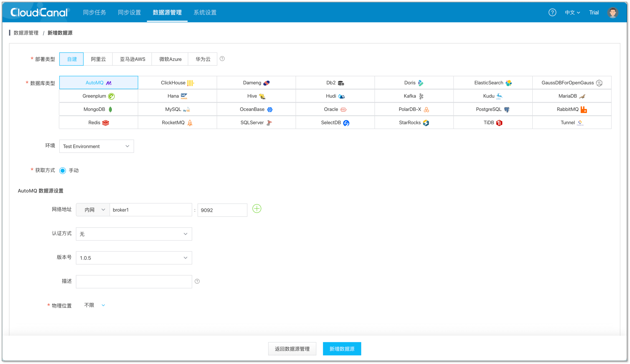Open the 同步任务 tab
The height and width of the screenshot is (364, 630).
pos(94,12)
